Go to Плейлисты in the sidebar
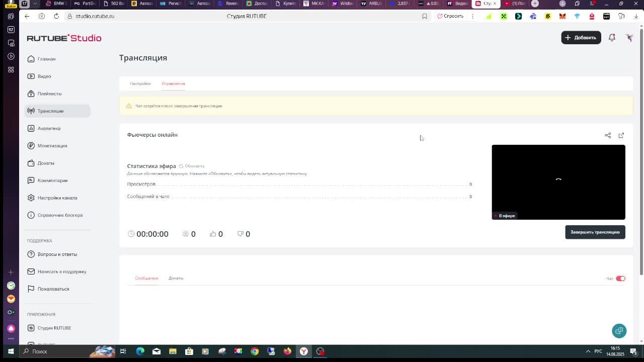Image resolution: width=644 pixels, height=362 pixels. tap(57, 94)
